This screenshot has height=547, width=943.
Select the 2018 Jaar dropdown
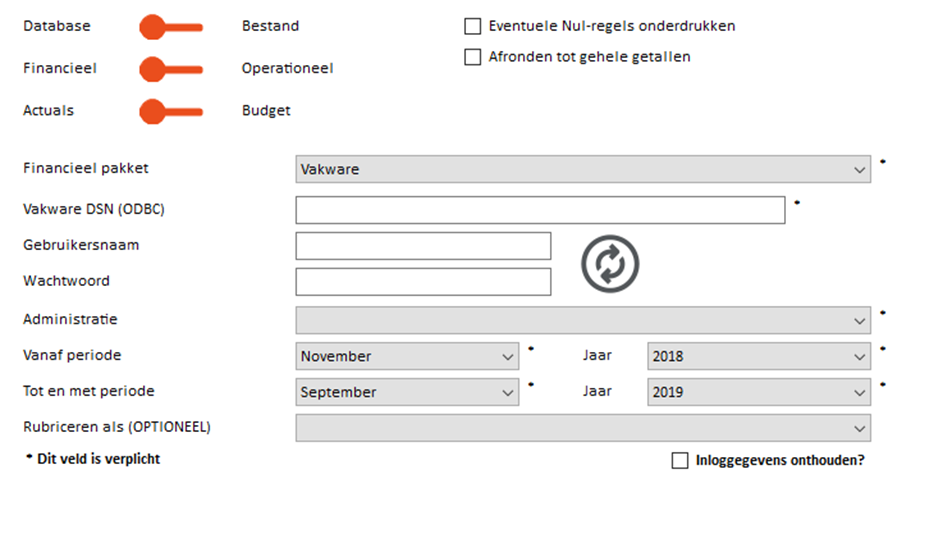pos(759,356)
